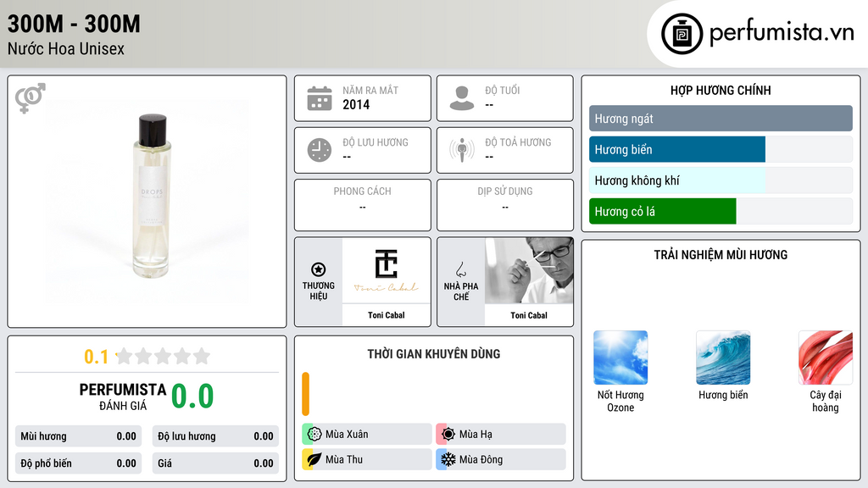Screen dimensions: 868x488
Task: Click the Độ lưu hương 0.00 score row
Action: click(215, 436)
